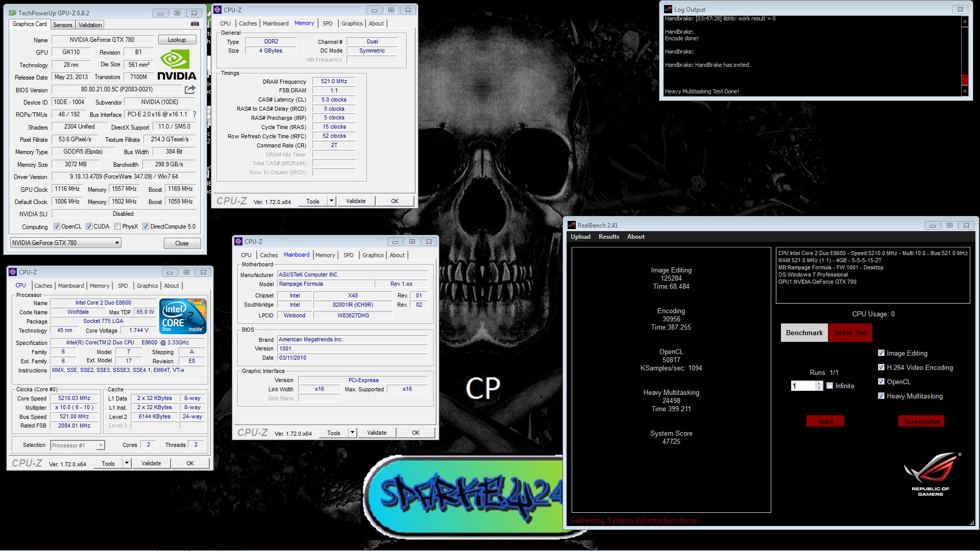Screen dimensions: 980x551
Task: Click the Republic of Gamers logo in RealBench
Action: point(931,474)
